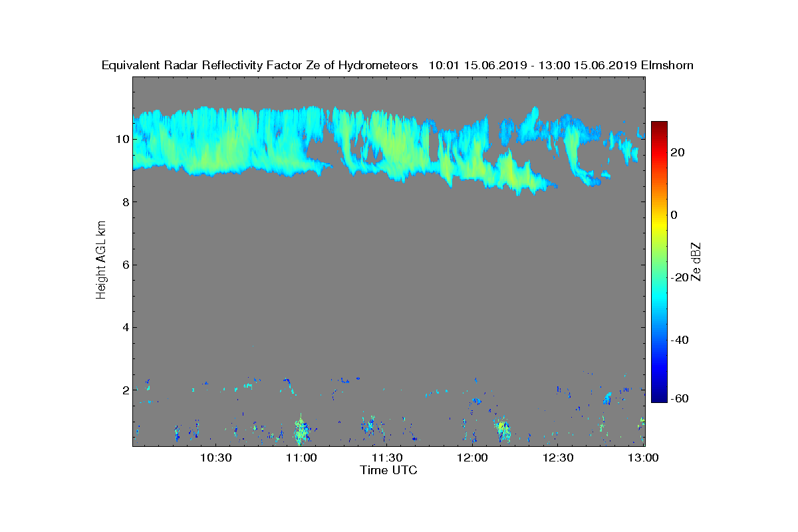Click the reflectivity colorbar
The height and width of the screenshot is (532, 798).
(659, 262)
